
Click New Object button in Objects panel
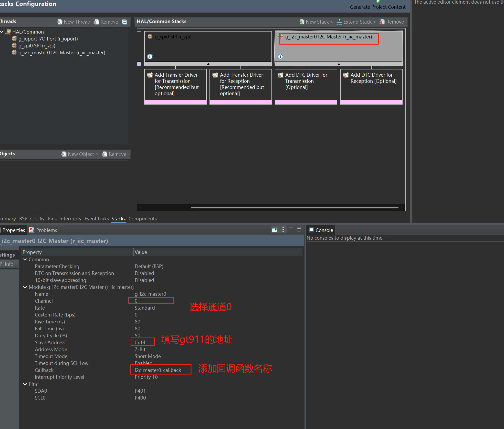(80, 154)
